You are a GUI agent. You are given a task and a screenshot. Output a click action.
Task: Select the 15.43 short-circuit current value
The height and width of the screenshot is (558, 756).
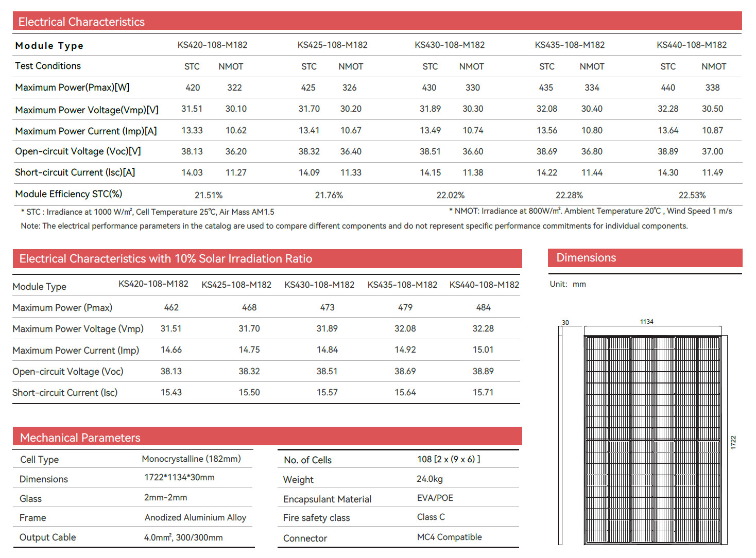(x=171, y=392)
